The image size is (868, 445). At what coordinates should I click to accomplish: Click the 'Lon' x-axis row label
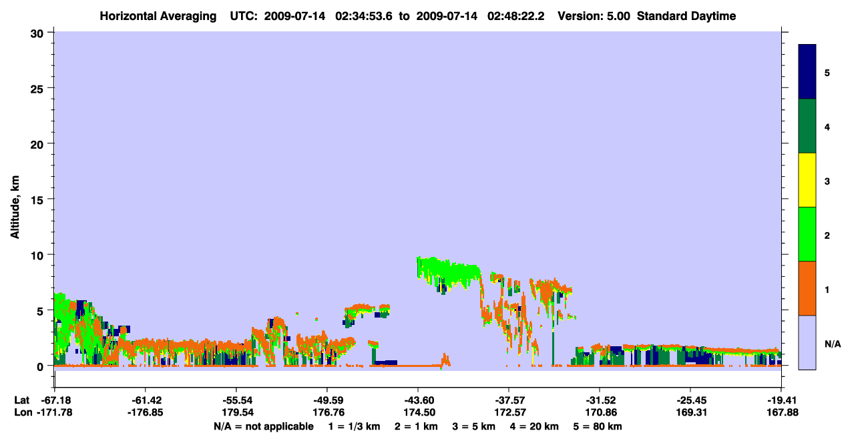point(22,412)
